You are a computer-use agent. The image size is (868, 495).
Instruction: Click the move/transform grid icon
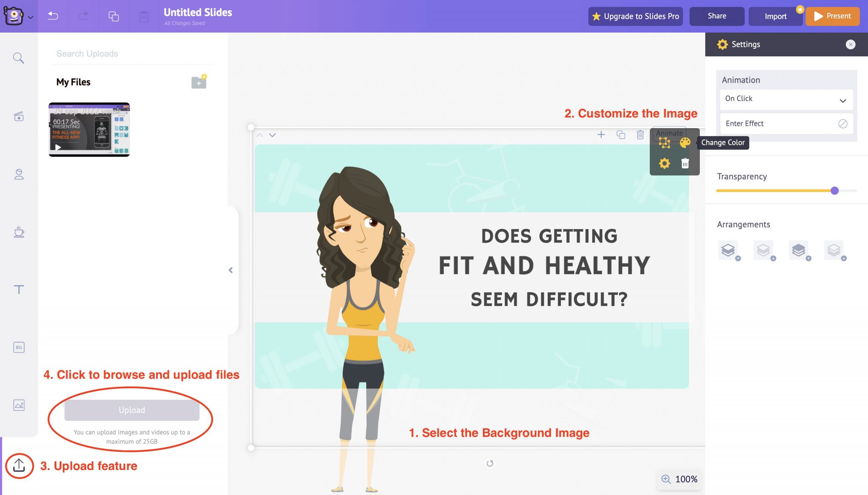coord(665,143)
